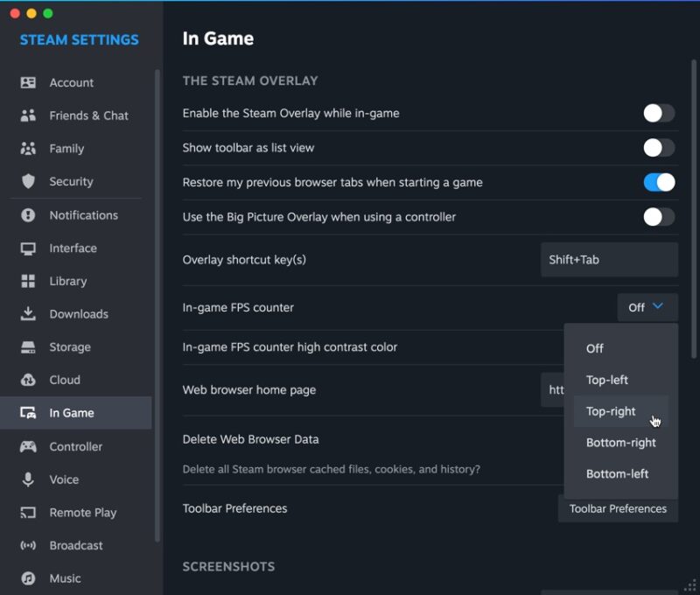
Task: Click the Toolbar Preferences button
Action: click(618, 508)
